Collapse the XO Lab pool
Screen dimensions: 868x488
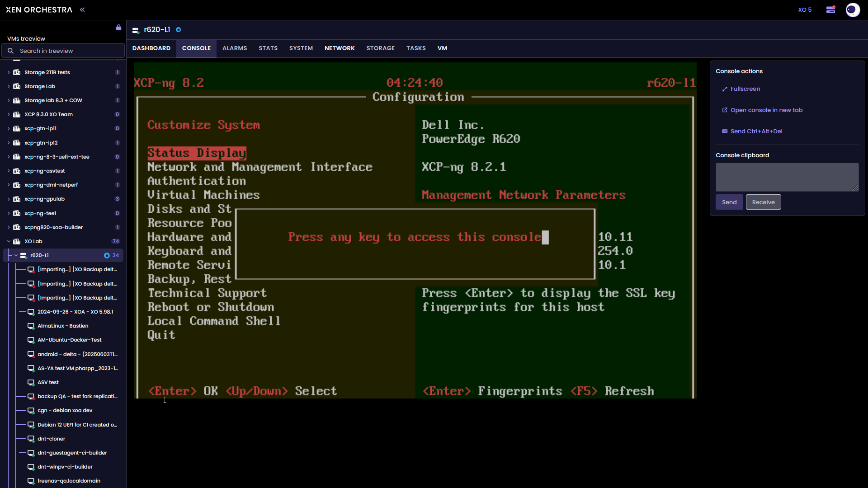tap(9, 241)
